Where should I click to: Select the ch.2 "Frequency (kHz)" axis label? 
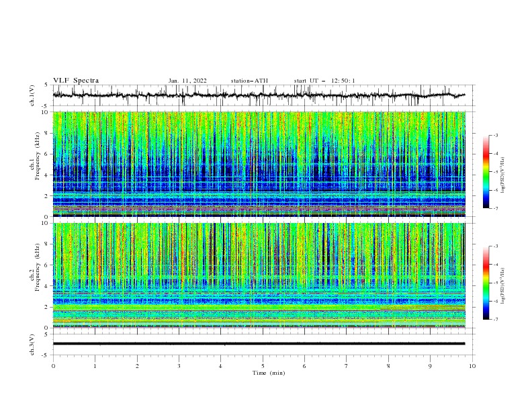coord(38,267)
